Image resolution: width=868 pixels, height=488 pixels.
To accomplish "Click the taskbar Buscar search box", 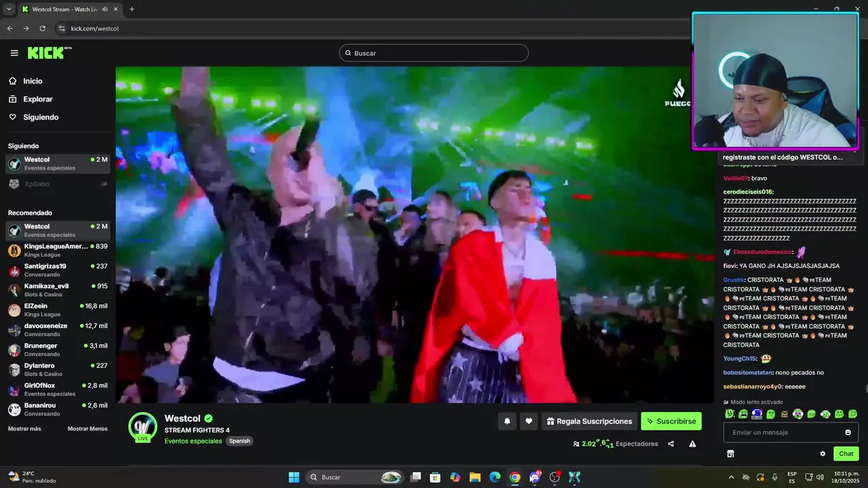I will pos(355,477).
